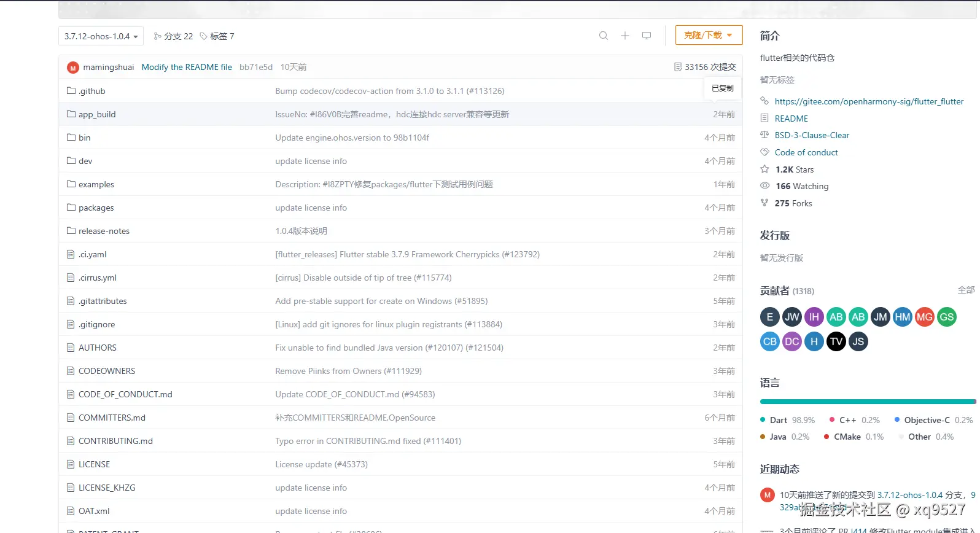
Task: Click contributor avatar DC
Action: [x=792, y=341]
